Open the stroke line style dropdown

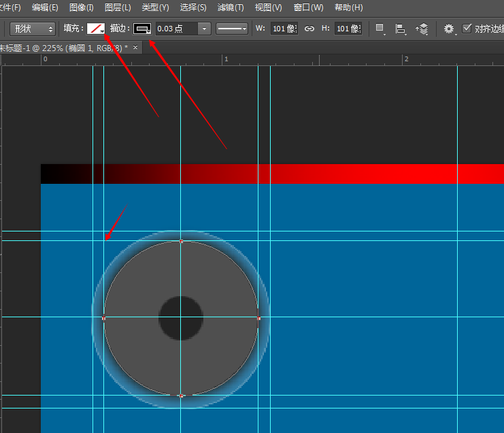pyautogui.click(x=232, y=29)
